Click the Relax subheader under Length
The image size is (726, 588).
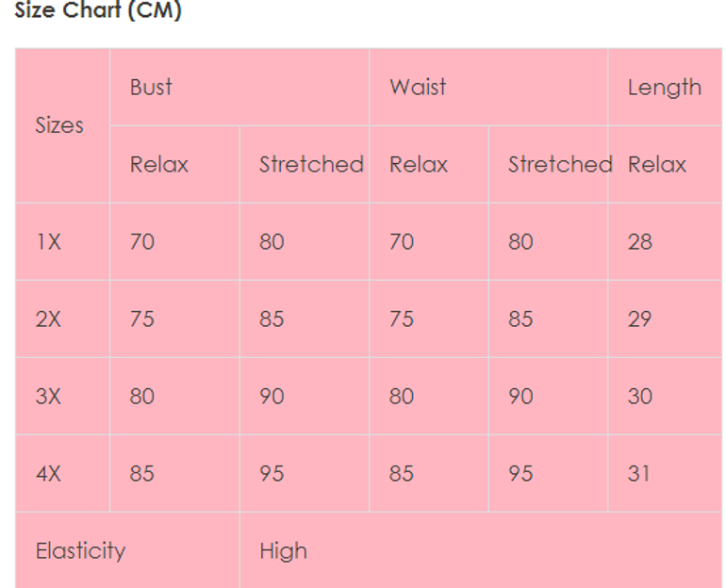pos(665,164)
